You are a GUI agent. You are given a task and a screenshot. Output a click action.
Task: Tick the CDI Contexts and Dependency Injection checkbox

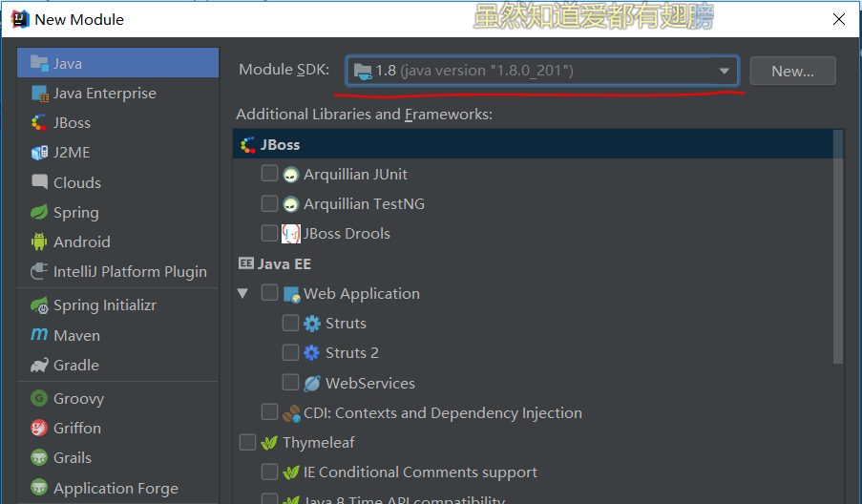[x=269, y=411]
